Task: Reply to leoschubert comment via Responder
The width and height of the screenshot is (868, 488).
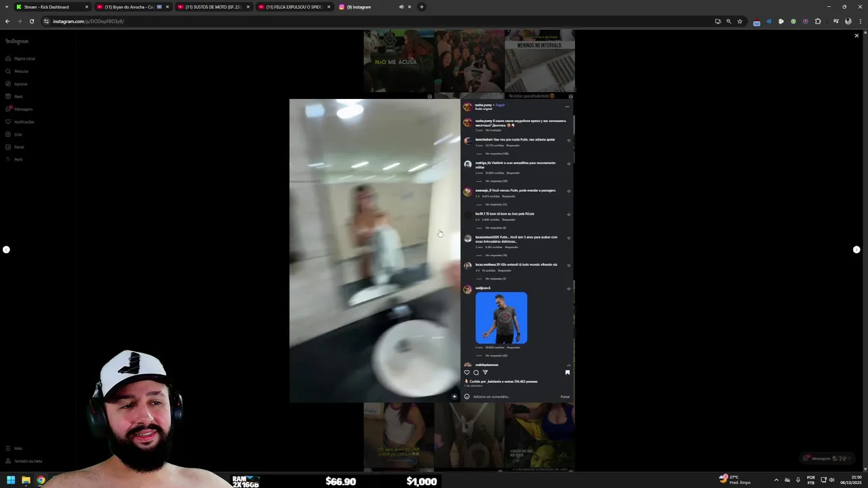Action: point(513,145)
